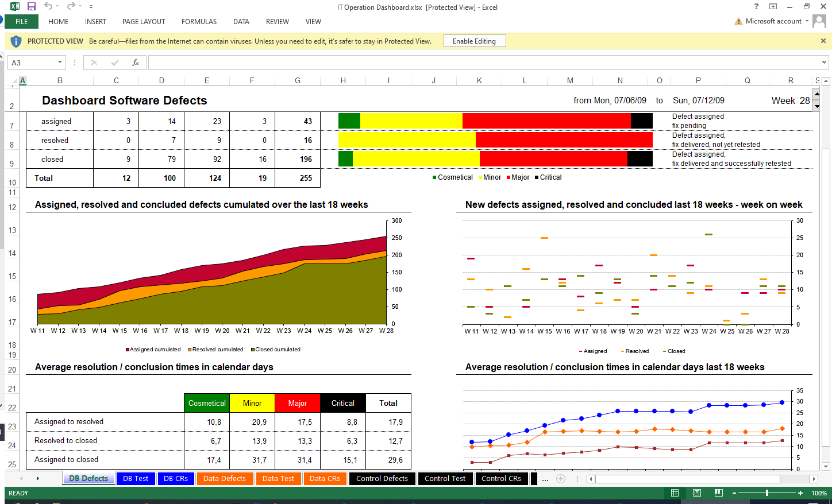
Task: Click the Enable Editing button
Action: 474,41
